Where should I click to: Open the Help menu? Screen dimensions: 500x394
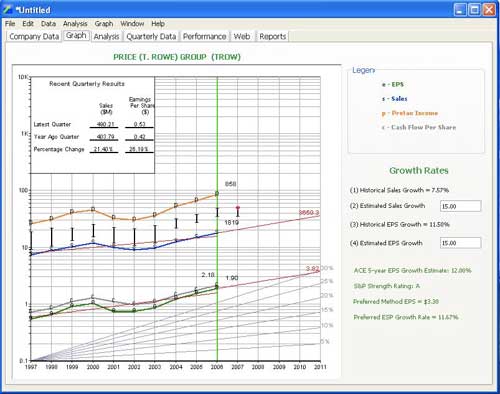(158, 24)
